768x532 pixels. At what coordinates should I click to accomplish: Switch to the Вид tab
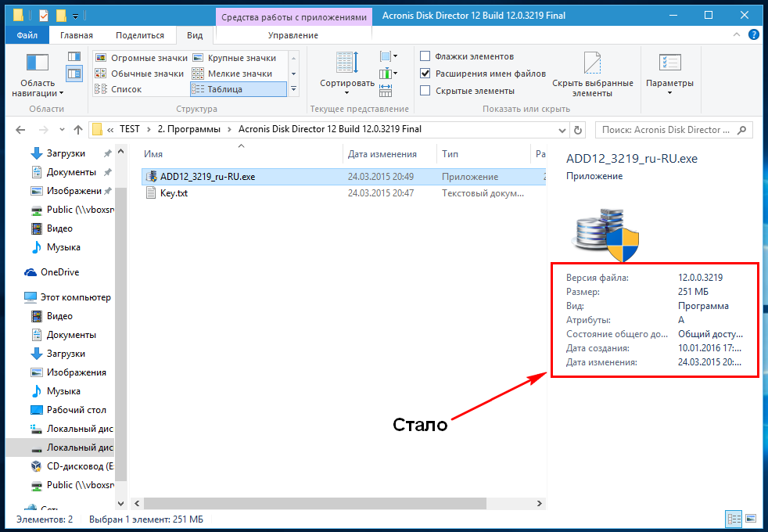[195, 35]
